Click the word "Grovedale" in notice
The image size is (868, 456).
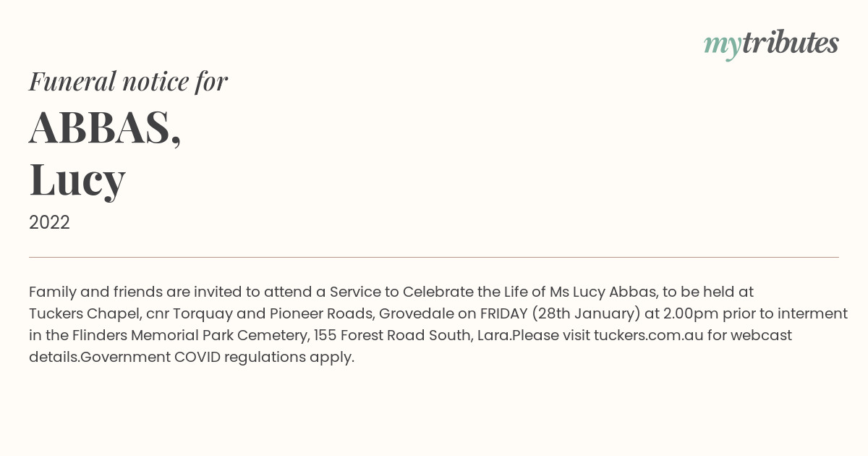[415, 314]
